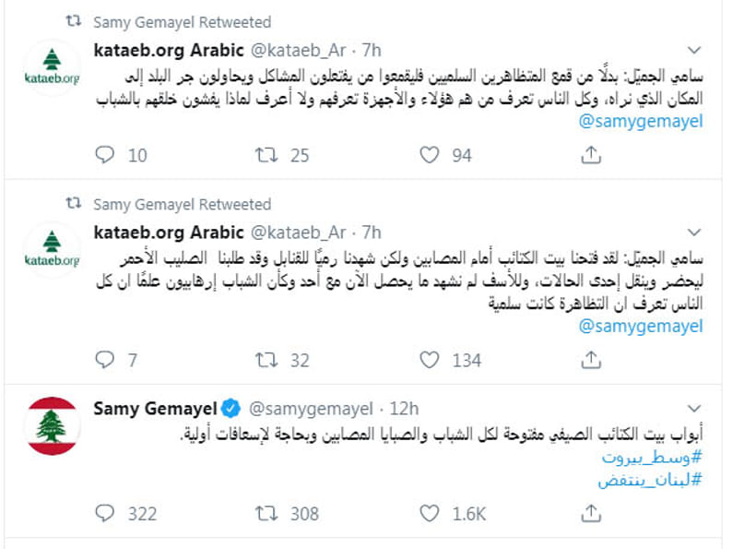The image size is (756, 549).
Task: Open kataeb.org profile picture on first tweet
Action: click(52, 67)
